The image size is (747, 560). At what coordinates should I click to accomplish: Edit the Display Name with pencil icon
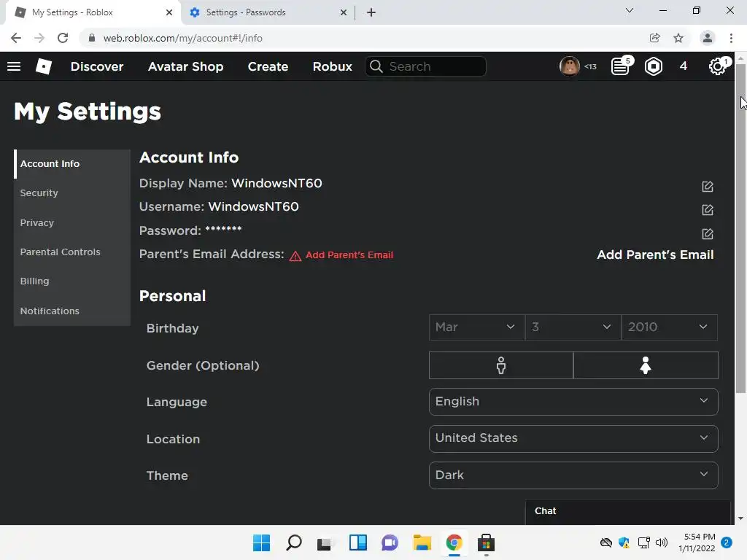pyautogui.click(x=708, y=186)
